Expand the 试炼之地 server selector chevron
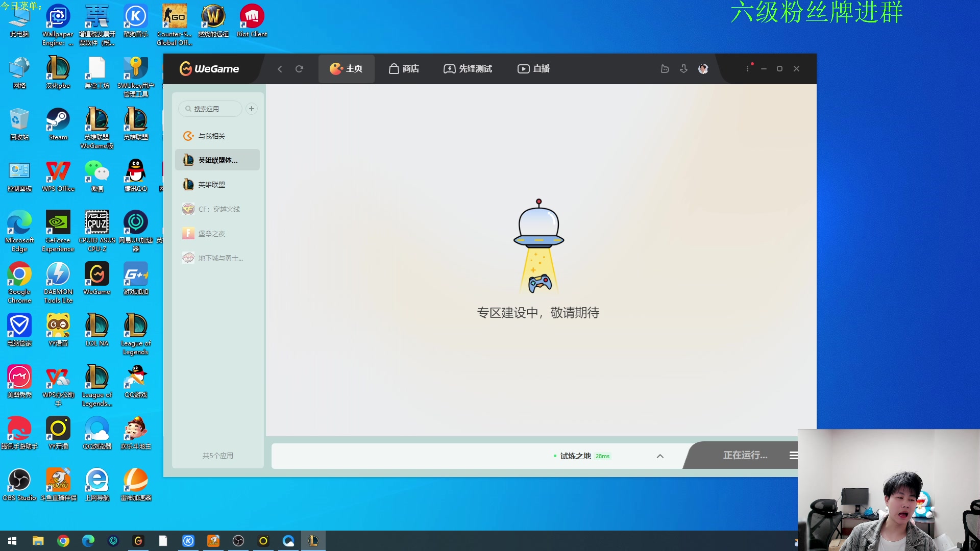Image resolution: width=980 pixels, height=551 pixels. [660, 456]
